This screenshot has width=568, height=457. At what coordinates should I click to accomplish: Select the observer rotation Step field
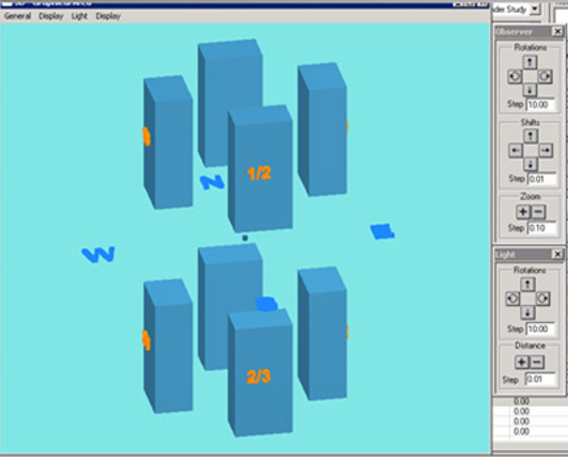click(x=540, y=105)
